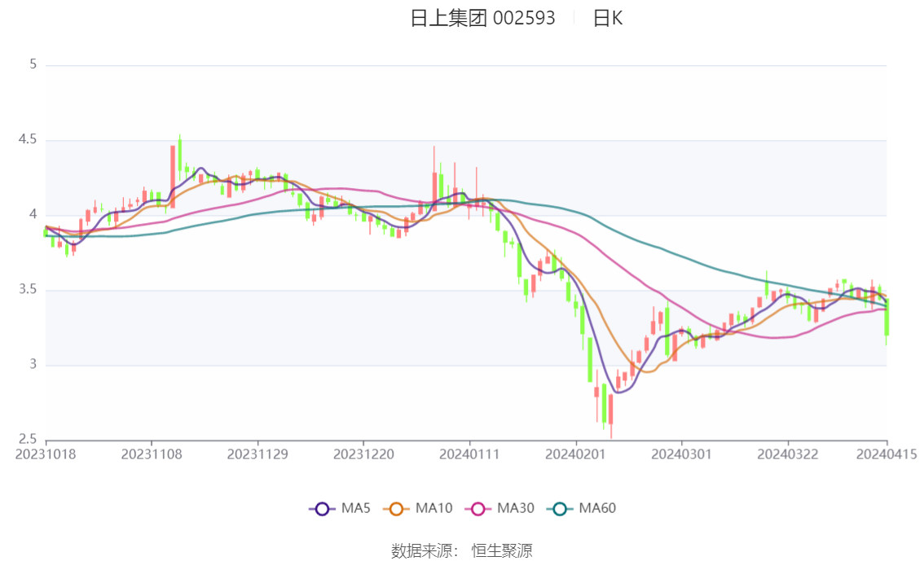Click the 20231018 date axis label
The image size is (924, 561).
(x=46, y=454)
